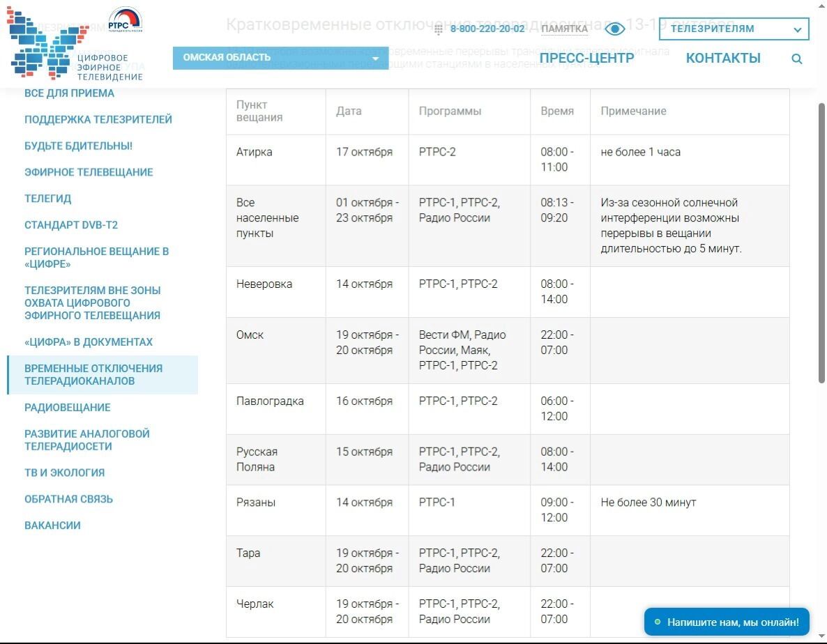Click the RTRS butterfly logo
Screen dimensions: 827x644
pyautogui.click(x=42, y=44)
